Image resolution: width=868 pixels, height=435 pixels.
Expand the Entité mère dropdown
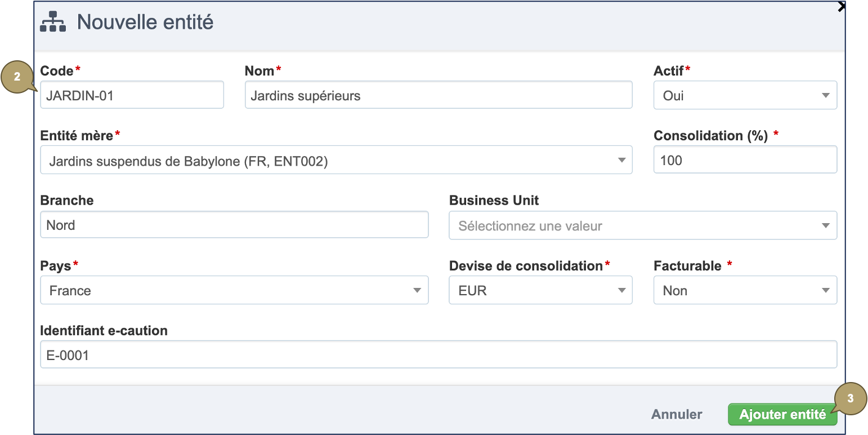click(x=335, y=161)
